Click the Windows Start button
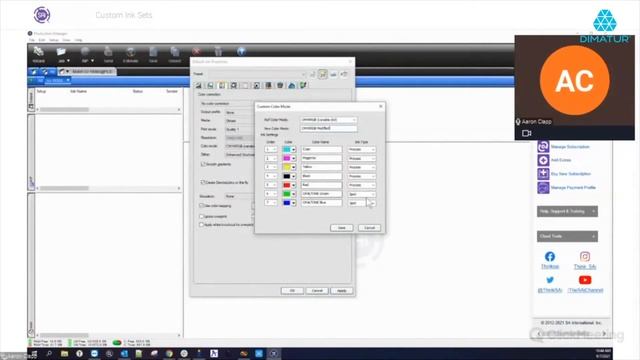This screenshot has width=640, height=360. [34, 353]
